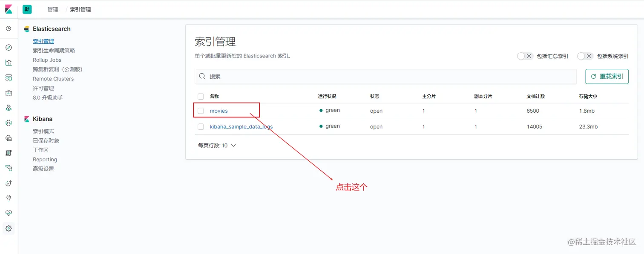
Task: Open 8.0 升级助手 menu item
Action: 48,97
